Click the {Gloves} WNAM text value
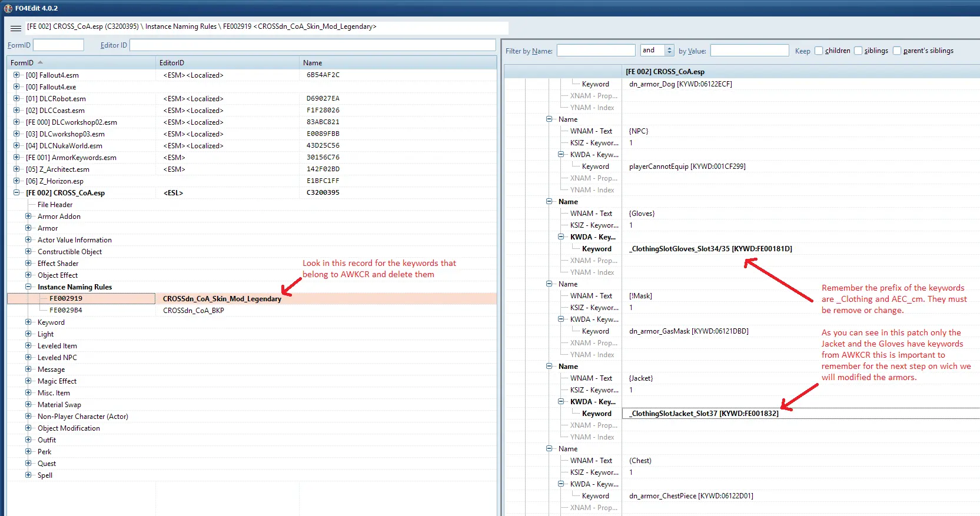The image size is (980, 516). 642,214
